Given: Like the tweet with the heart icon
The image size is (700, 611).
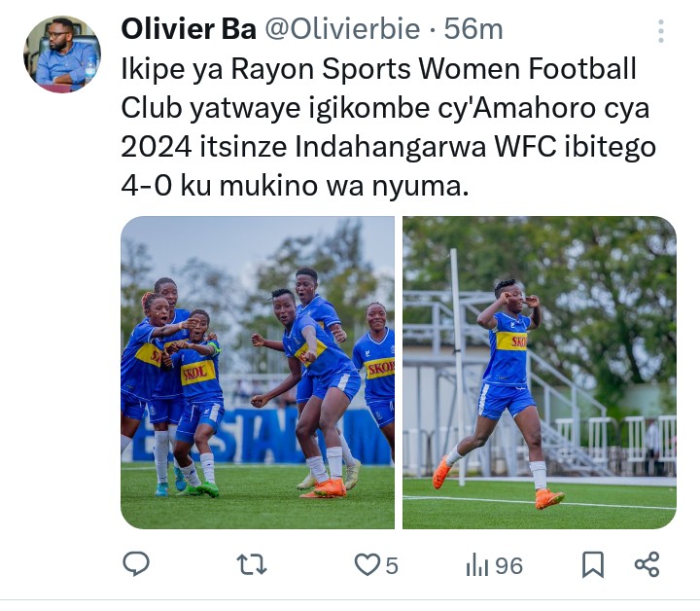Looking at the screenshot, I should click(x=367, y=564).
